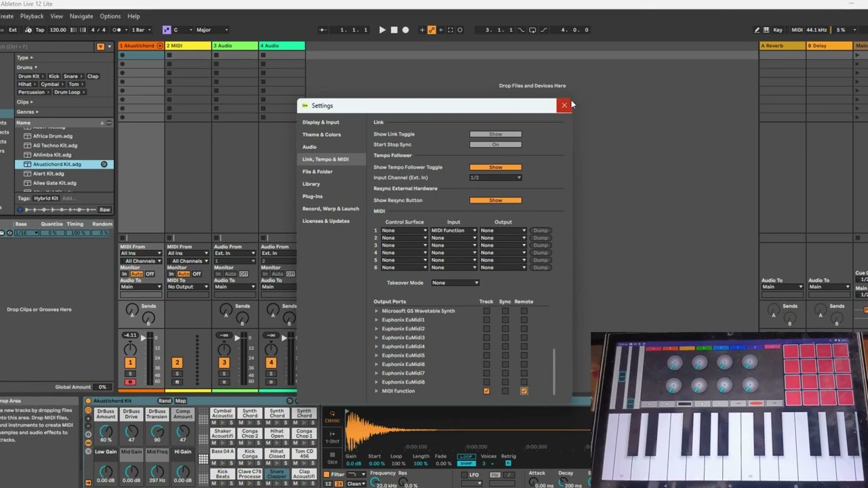Click the track 1 activator button
The width and height of the screenshot is (868, 488).
pyautogui.click(x=130, y=363)
